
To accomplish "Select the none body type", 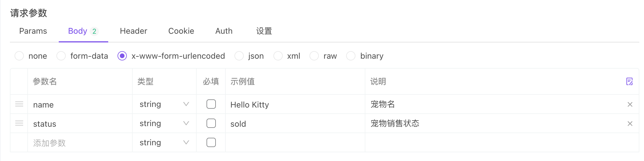I will point(19,56).
